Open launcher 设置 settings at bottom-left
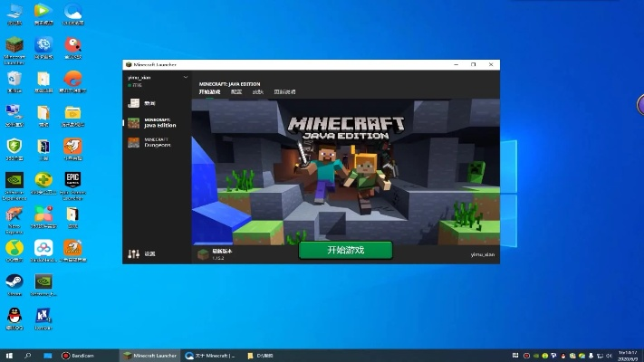 coord(144,254)
